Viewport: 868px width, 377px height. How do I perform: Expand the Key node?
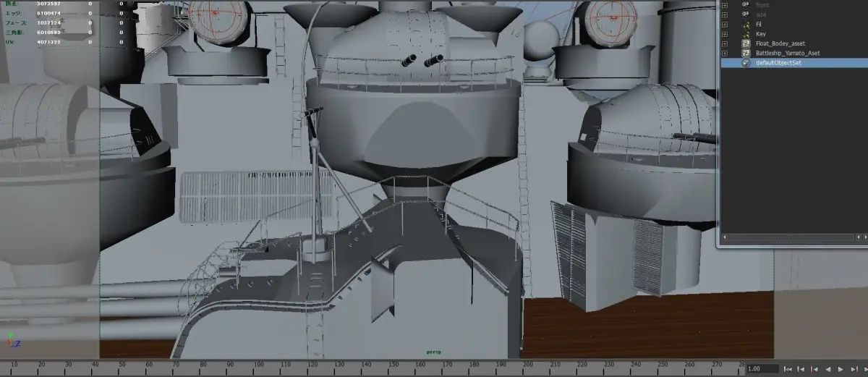725,34
